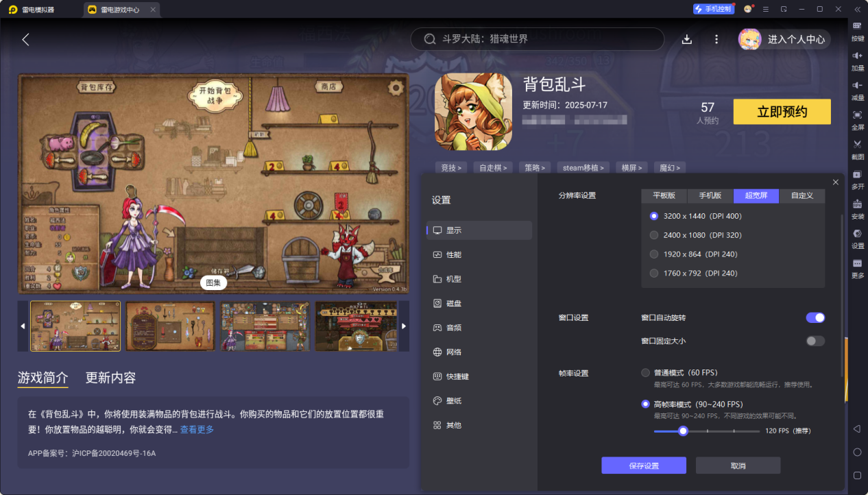Click 保存设置 button
The height and width of the screenshot is (495, 868).
pos(644,466)
